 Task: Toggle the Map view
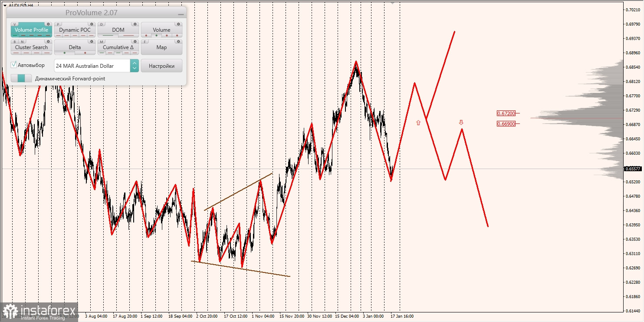tap(161, 47)
